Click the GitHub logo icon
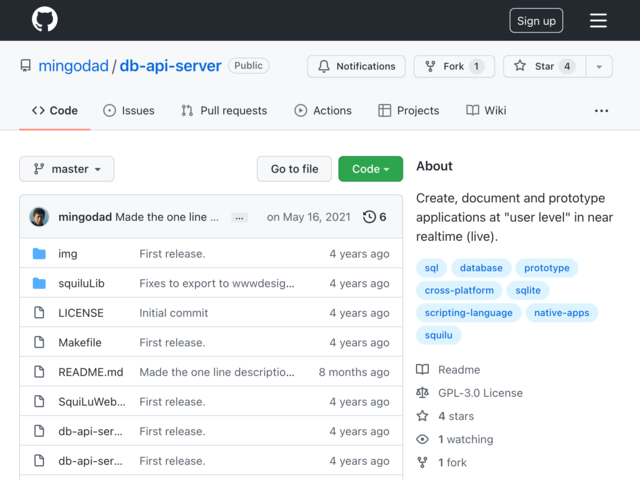This screenshot has height=480, width=640. tap(44, 19)
